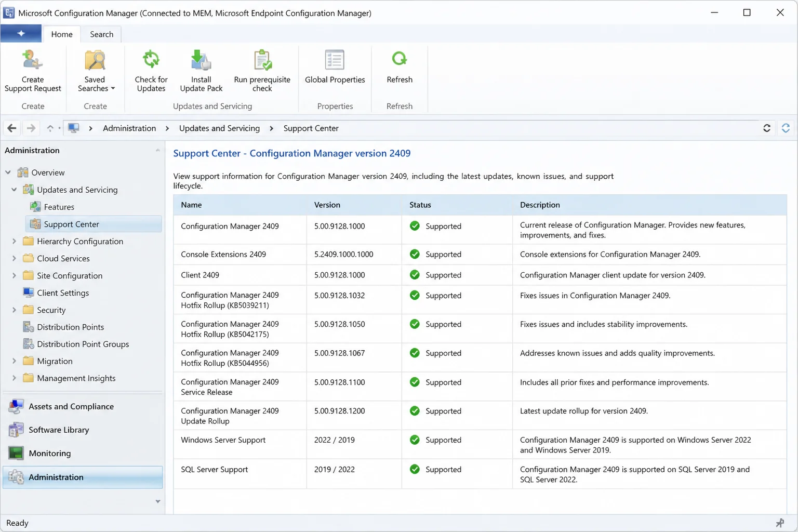The width and height of the screenshot is (798, 532).
Task: Select Client Settings in tree
Action: tap(63, 292)
